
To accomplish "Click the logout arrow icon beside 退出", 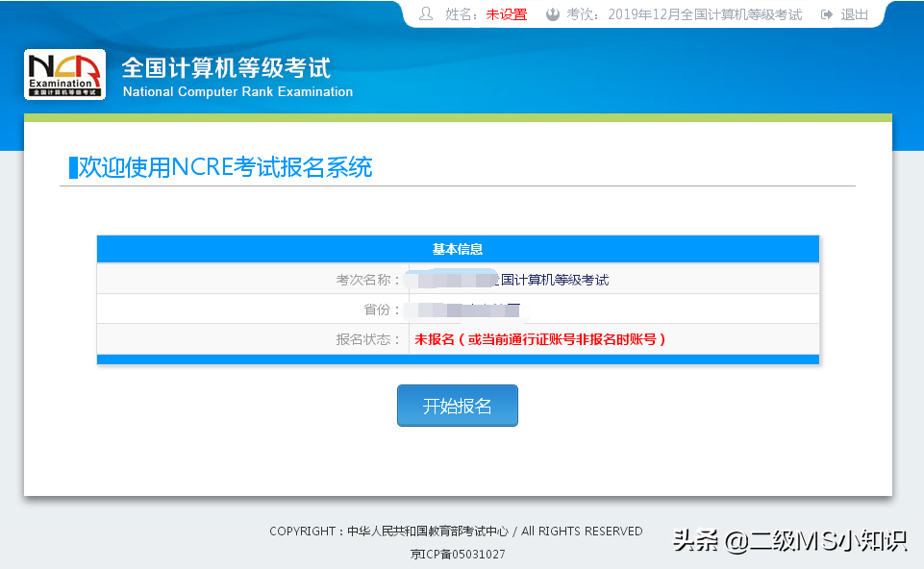I will pyautogui.click(x=826, y=13).
